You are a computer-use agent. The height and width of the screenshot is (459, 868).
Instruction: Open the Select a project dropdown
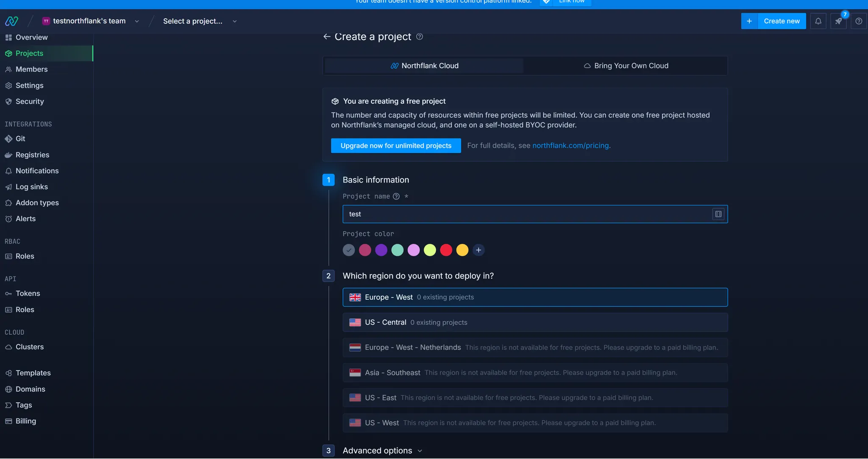pyautogui.click(x=200, y=21)
